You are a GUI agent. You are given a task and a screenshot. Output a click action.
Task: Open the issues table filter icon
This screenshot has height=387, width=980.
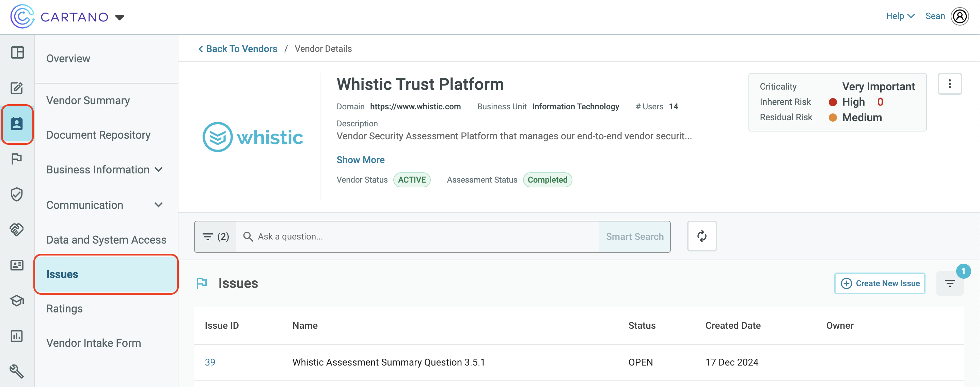[949, 283]
